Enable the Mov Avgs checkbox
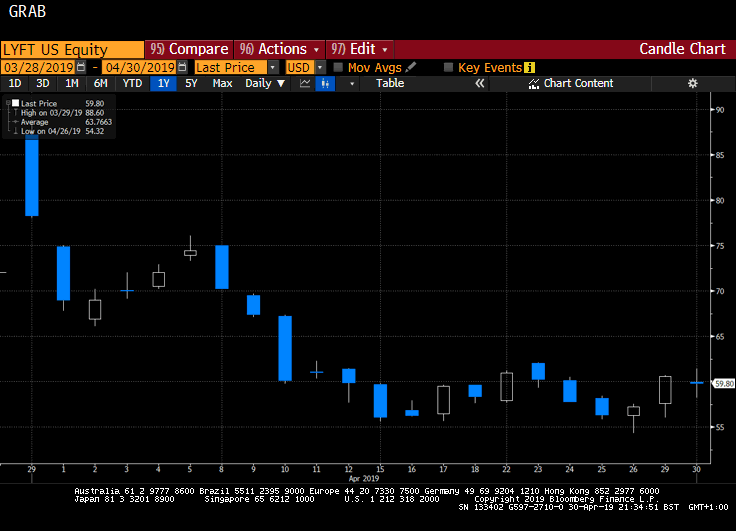 pos(339,67)
